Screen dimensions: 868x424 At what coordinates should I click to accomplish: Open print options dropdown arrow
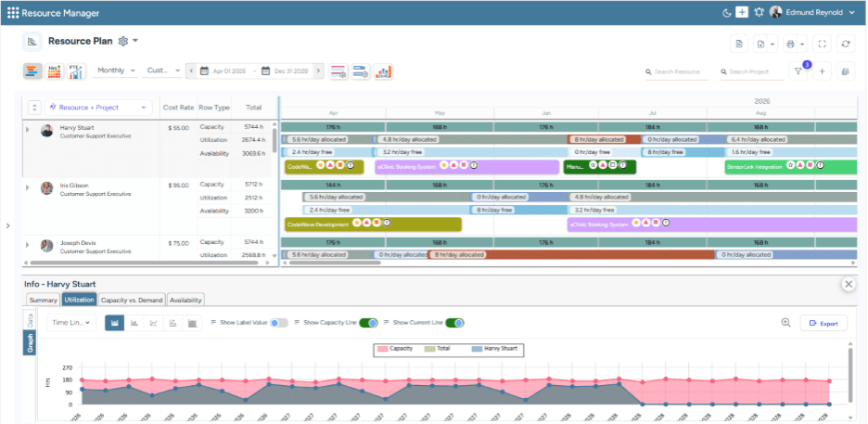(x=802, y=44)
